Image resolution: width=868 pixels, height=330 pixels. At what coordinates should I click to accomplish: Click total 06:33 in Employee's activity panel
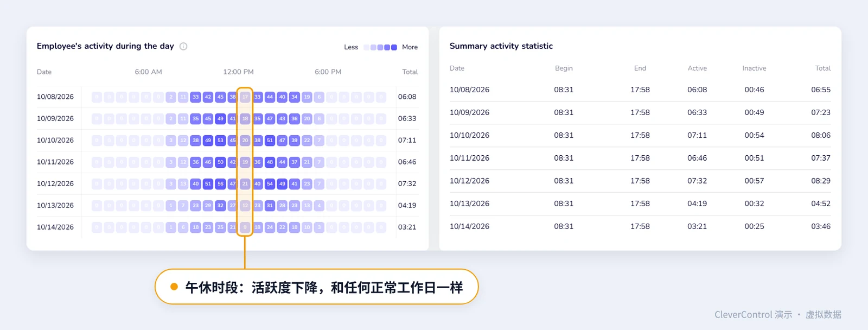coord(407,119)
